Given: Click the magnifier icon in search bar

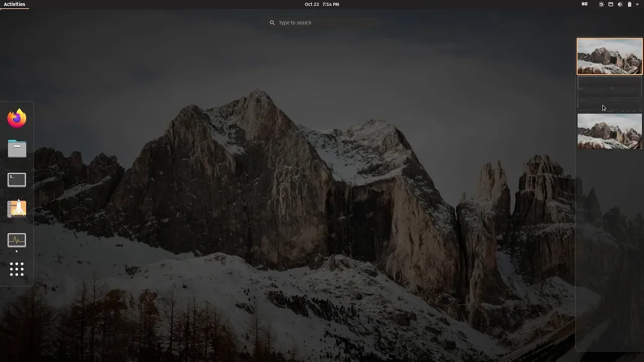Looking at the screenshot, I should (272, 23).
